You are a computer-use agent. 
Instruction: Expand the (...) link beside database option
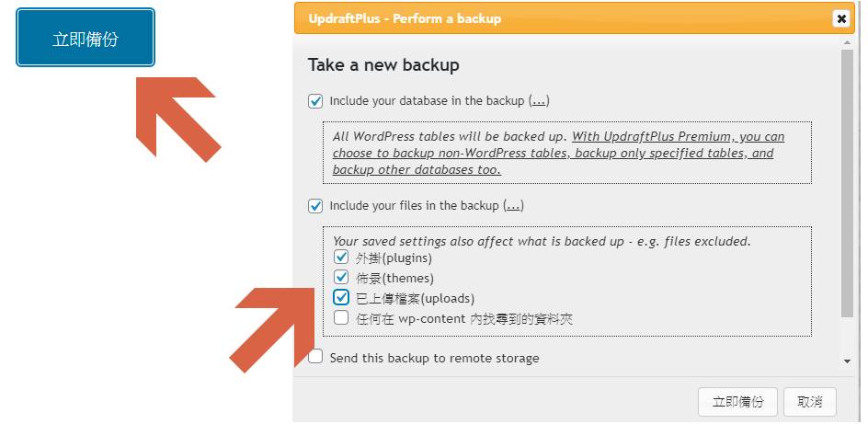point(540,101)
